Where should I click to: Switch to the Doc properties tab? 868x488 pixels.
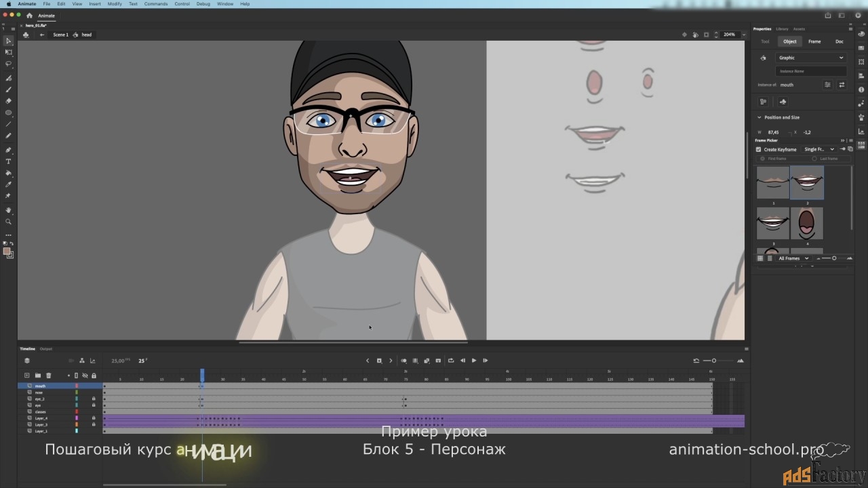click(x=840, y=41)
